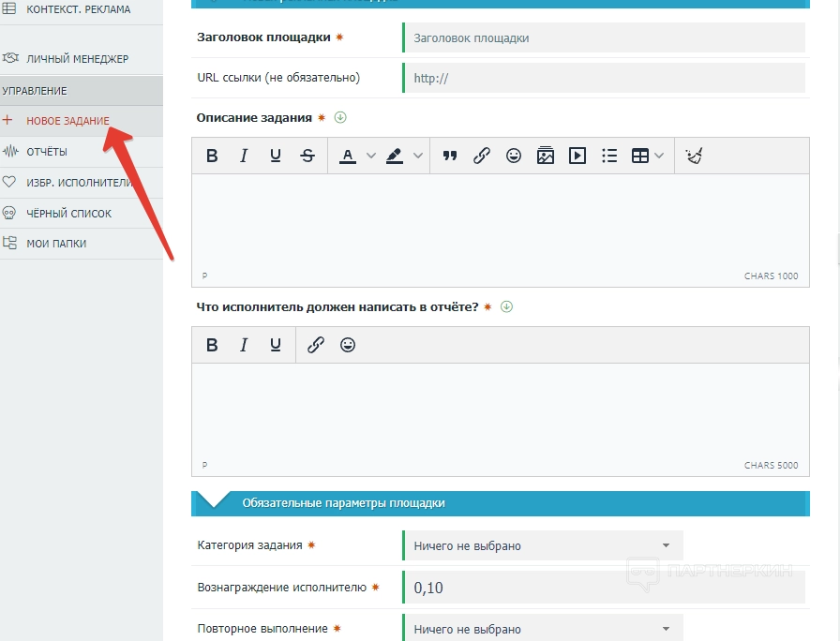840x641 pixels.
Task: Open Чёрный список page
Action: [68, 214]
